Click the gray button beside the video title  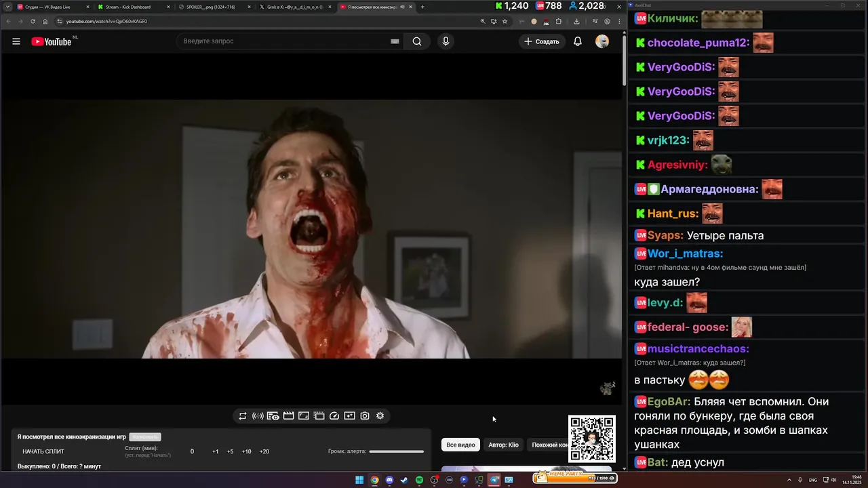pos(145,437)
